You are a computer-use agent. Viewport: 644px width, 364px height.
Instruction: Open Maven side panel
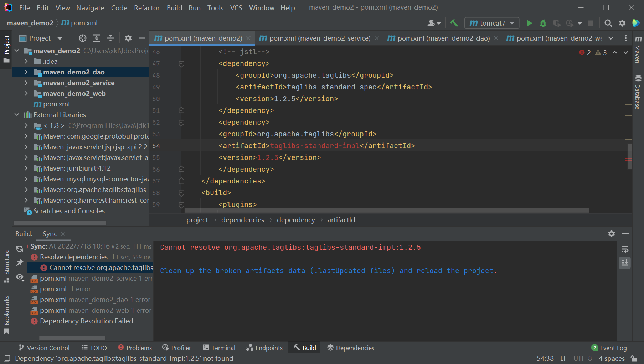point(638,49)
